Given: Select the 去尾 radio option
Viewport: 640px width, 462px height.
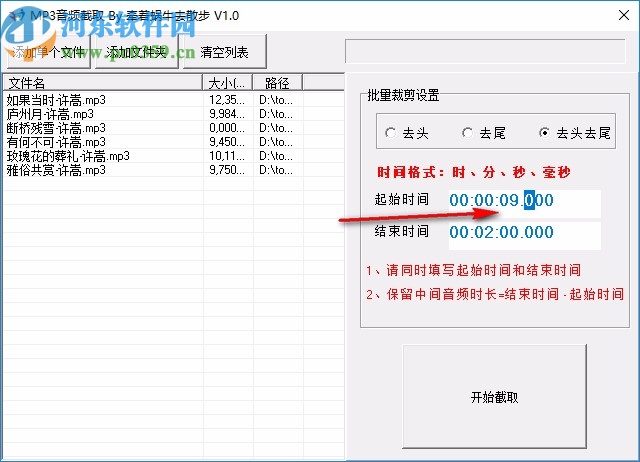Looking at the screenshot, I should [x=484, y=133].
